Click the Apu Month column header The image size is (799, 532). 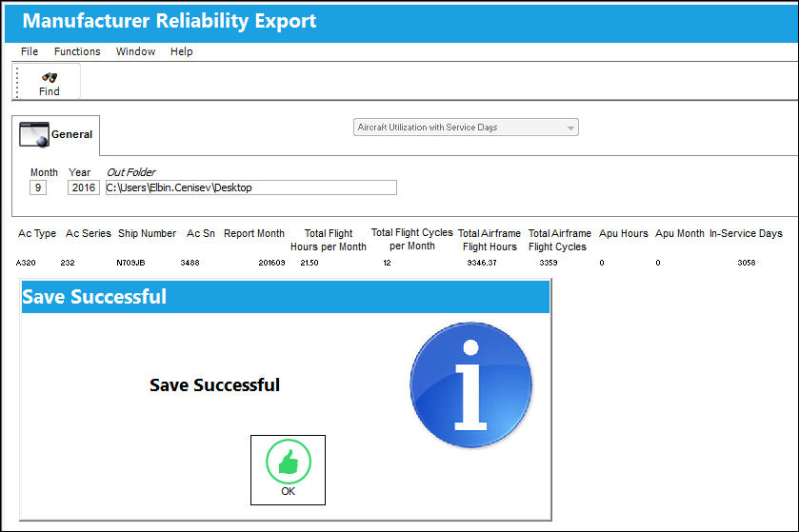[x=680, y=233]
